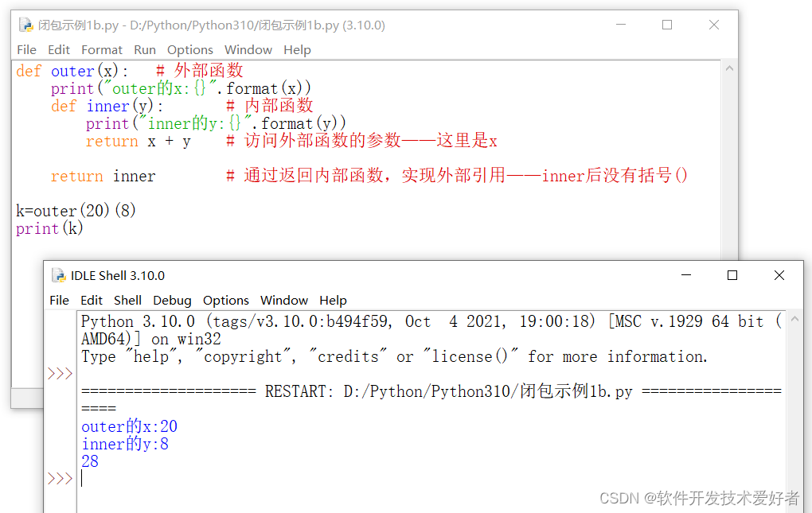Click the Python icon on IDLE Shell title bar
Screen dimensions: 812x513
pyautogui.click(x=59, y=275)
